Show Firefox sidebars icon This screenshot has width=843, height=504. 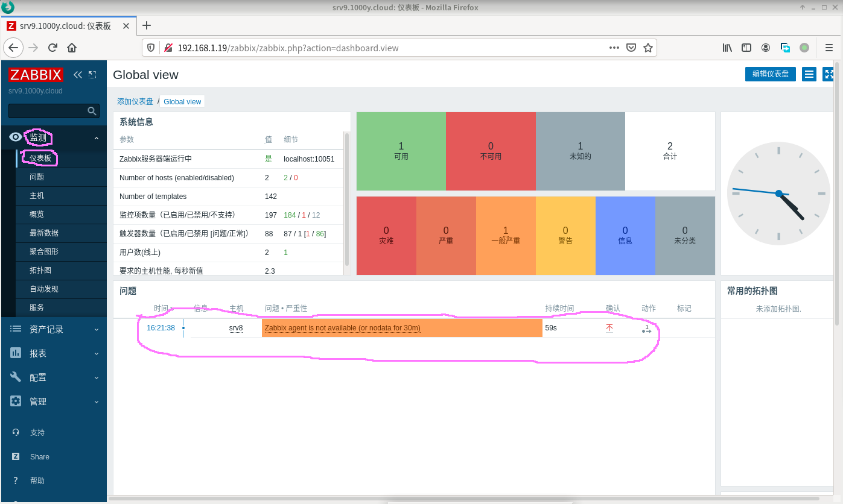click(x=746, y=48)
